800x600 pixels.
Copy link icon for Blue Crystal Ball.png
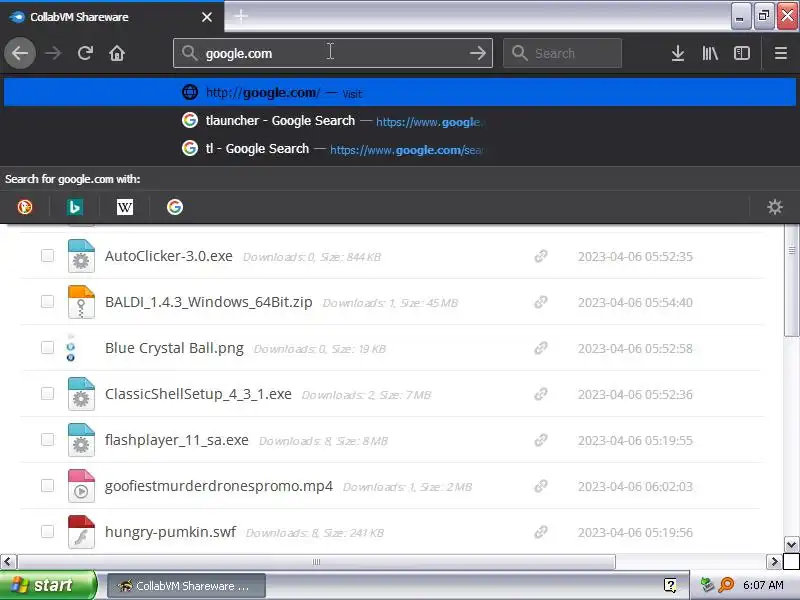[x=541, y=348]
